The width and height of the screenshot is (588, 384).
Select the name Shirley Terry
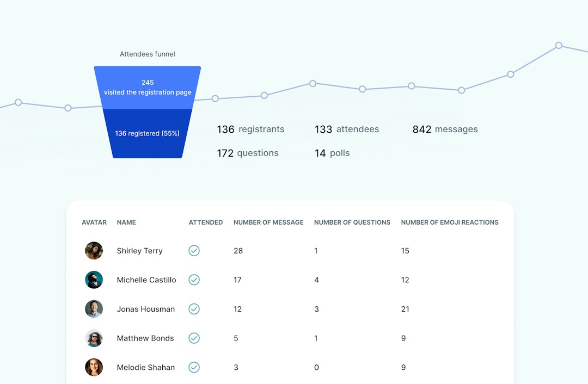(139, 251)
